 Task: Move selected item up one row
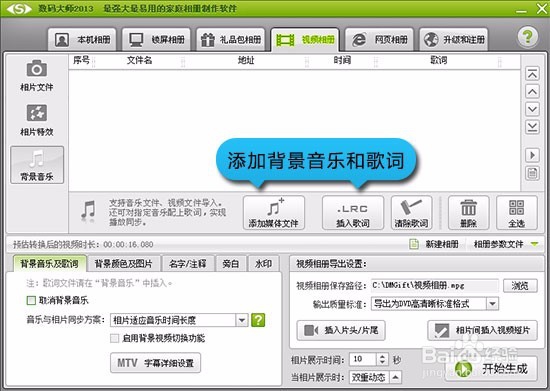[x=532, y=92]
